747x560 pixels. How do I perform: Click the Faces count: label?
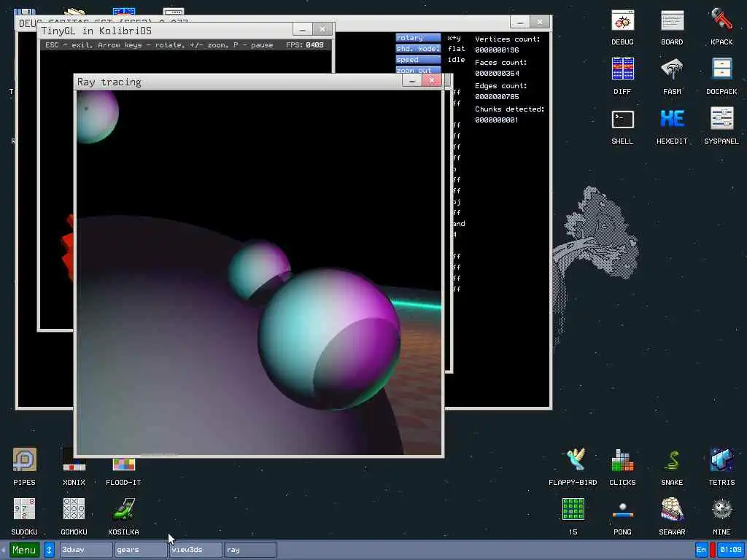(500, 63)
